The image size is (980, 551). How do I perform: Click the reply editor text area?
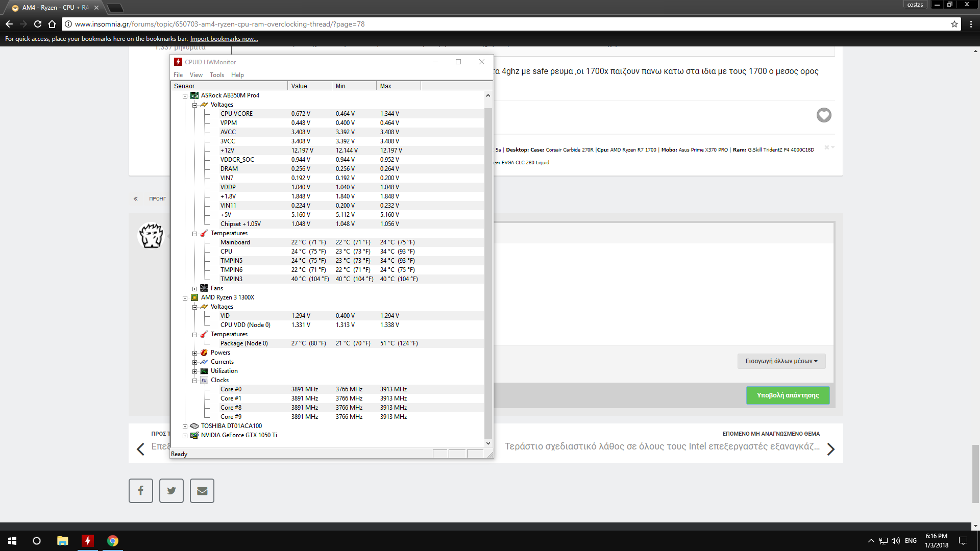[x=664, y=294]
